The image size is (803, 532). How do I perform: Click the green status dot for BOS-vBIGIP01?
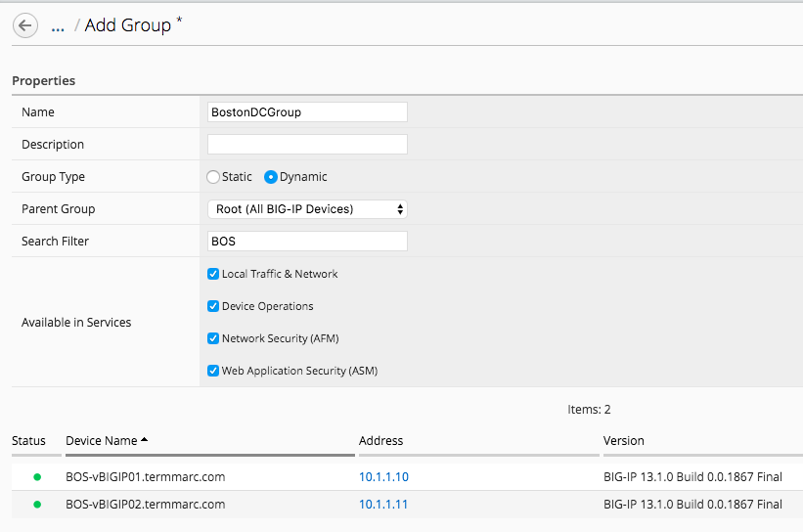coord(37,477)
